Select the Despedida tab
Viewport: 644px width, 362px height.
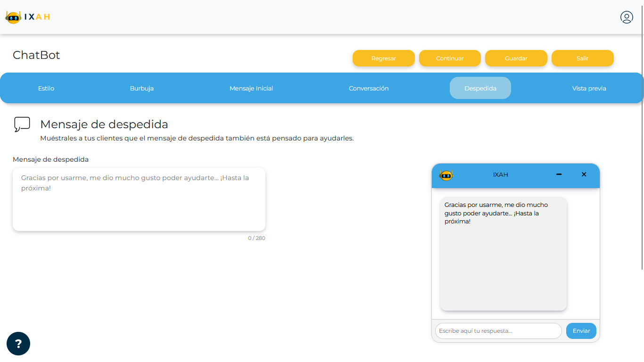pyautogui.click(x=480, y=88)
